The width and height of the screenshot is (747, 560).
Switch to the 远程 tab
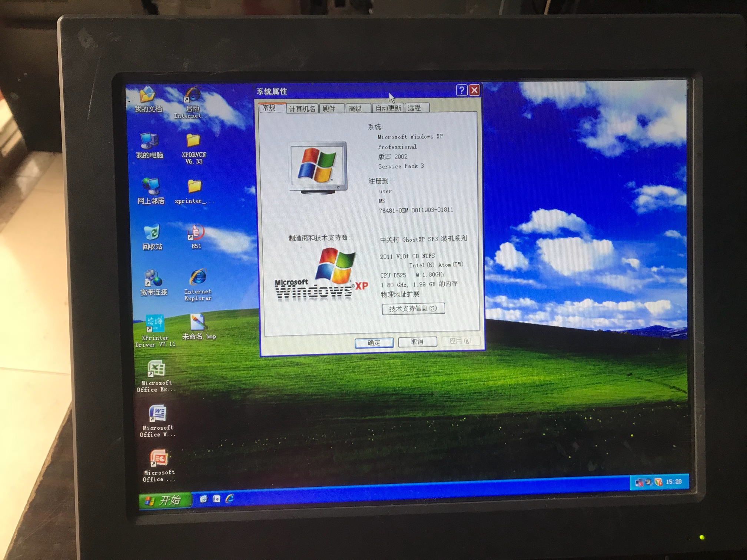click(417, 107)
